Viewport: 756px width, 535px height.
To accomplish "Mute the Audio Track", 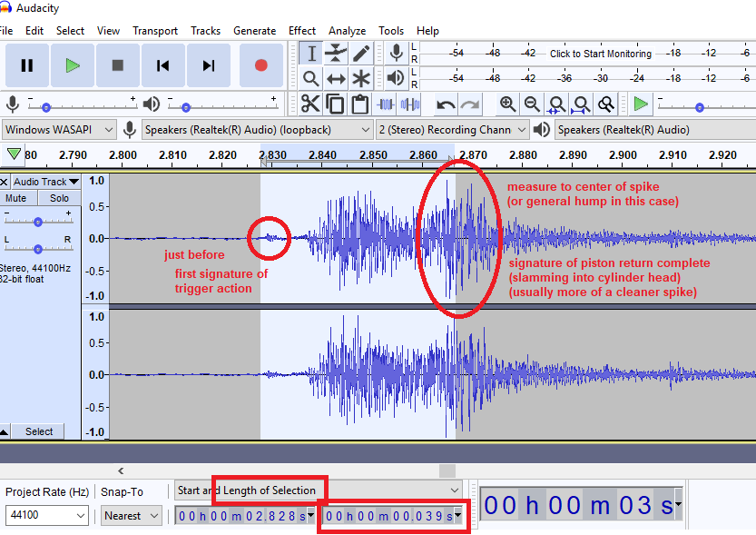I will (x=15, y=198).
